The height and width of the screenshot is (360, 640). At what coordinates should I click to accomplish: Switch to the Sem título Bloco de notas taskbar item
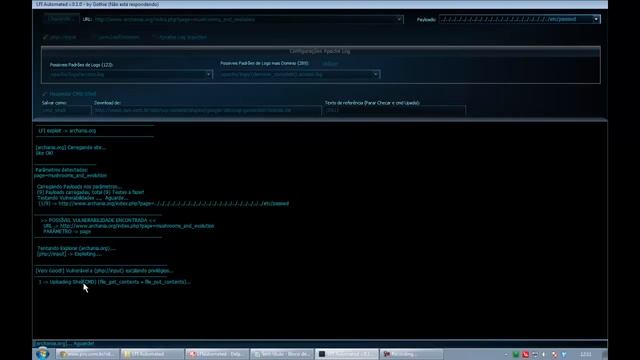coord(282,354)
